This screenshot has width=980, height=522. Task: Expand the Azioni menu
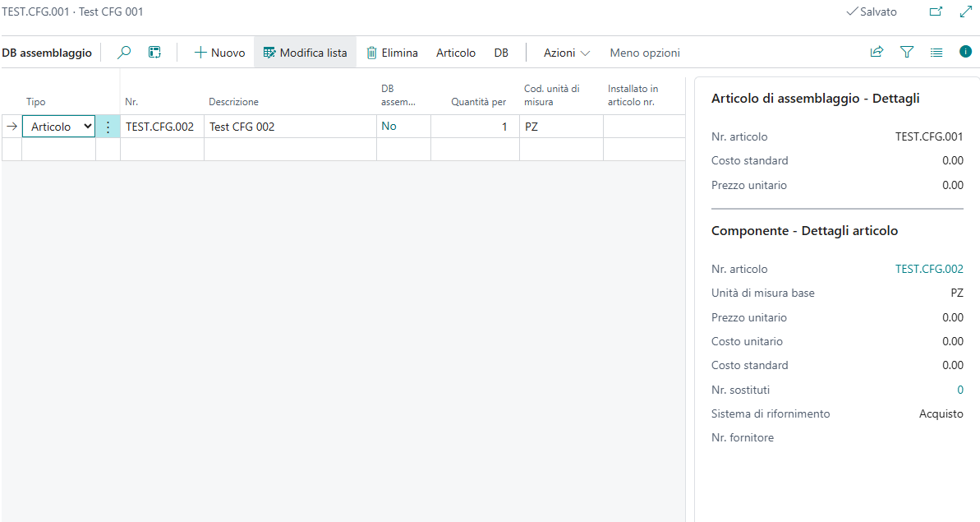(567, 53)
